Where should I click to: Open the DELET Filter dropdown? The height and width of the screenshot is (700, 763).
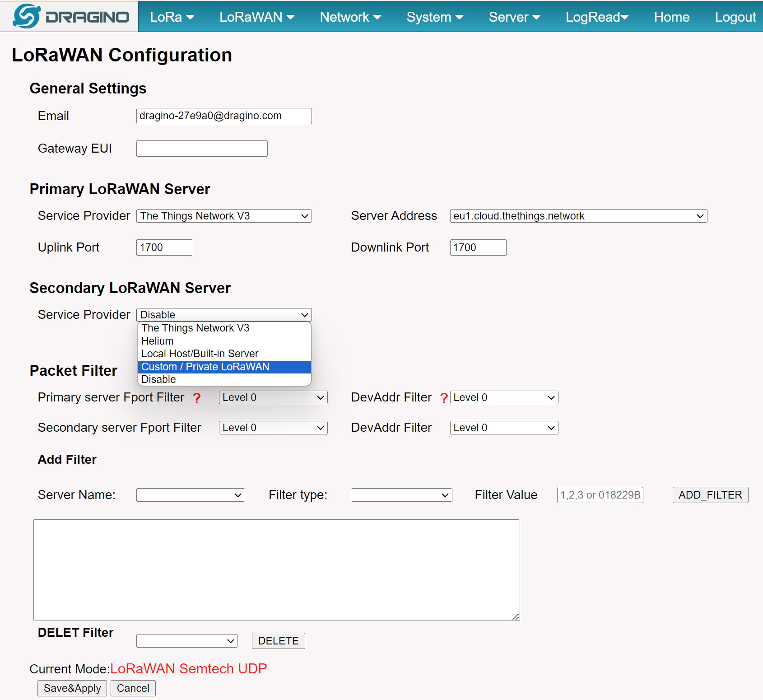click(x=187, y=641)
